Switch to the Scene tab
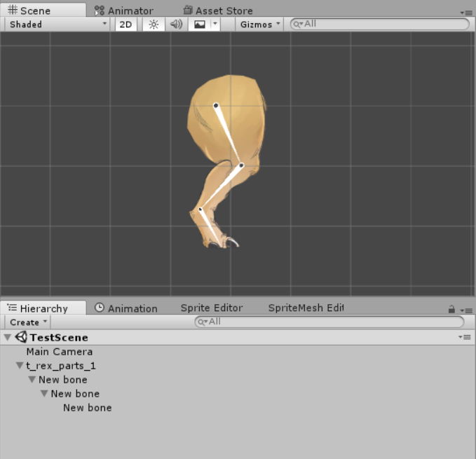The height and width of the screenshot is (459, 476). coord(43,10)
